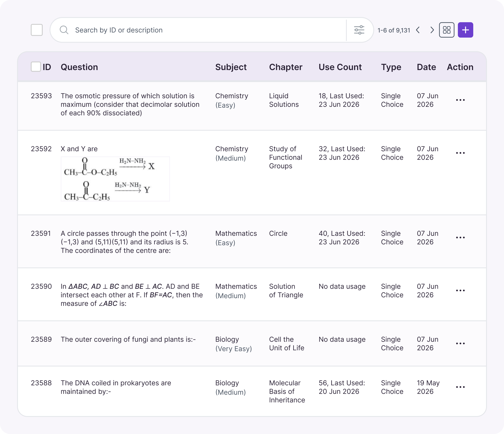Switch to grid view layout icon
This screenshot has height=434, width=504.
(x=447, y=30)
